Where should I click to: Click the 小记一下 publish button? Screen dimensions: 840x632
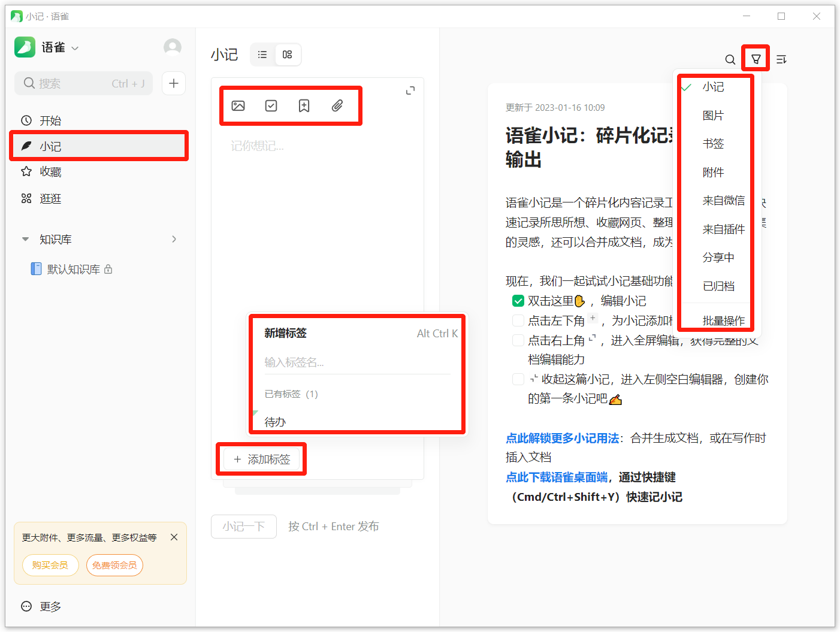click(x=244, y=526)
